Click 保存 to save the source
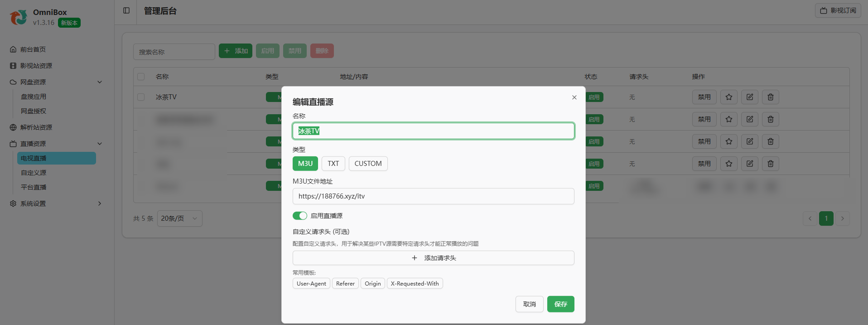868x325 pixels. (560, 304)
